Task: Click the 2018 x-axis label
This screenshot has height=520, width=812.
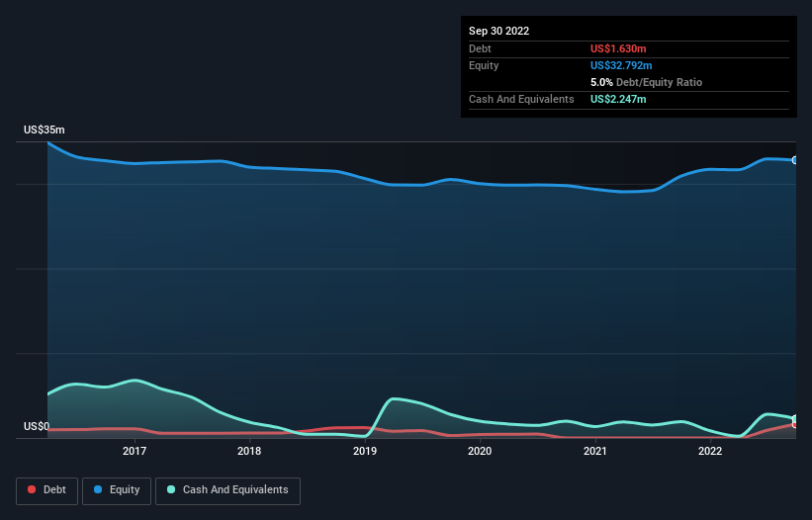Action: pyautogui.click(x=249, y=451)
